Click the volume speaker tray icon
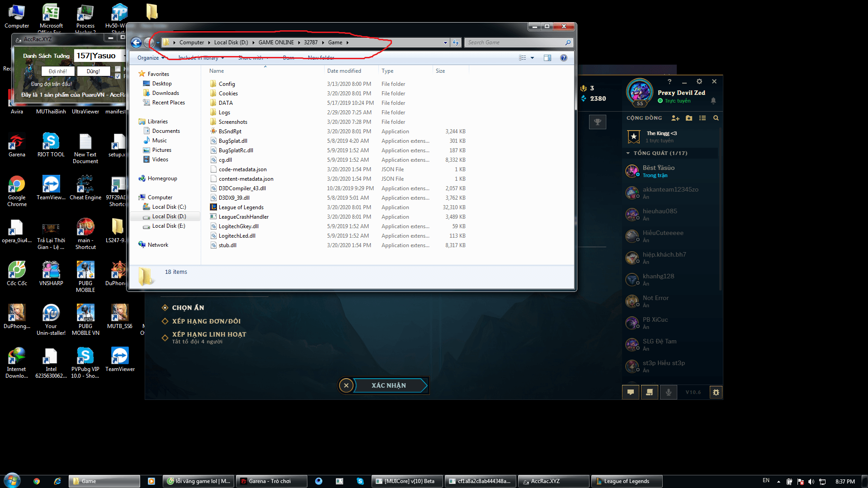This screenshot has height=488, width=868. click(811, 482)
